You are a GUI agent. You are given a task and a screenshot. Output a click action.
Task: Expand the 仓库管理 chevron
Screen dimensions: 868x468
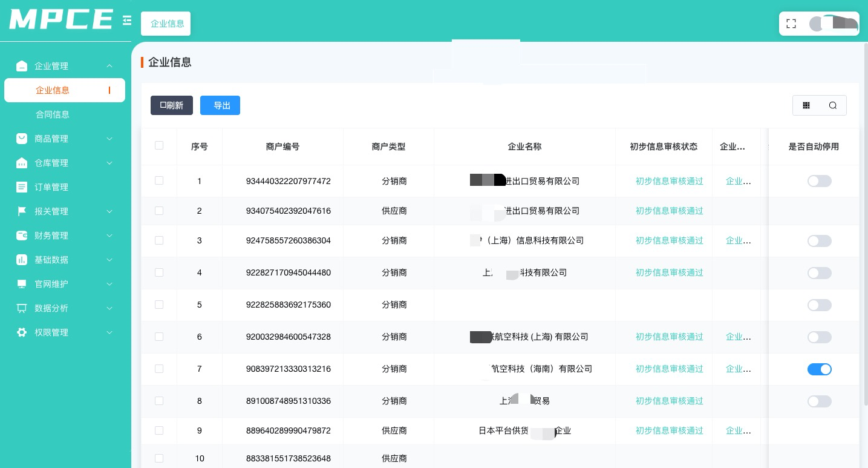pos(109,163)
